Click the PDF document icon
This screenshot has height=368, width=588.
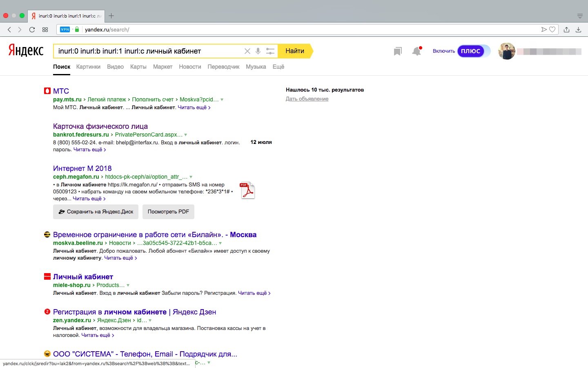point(247,190)
